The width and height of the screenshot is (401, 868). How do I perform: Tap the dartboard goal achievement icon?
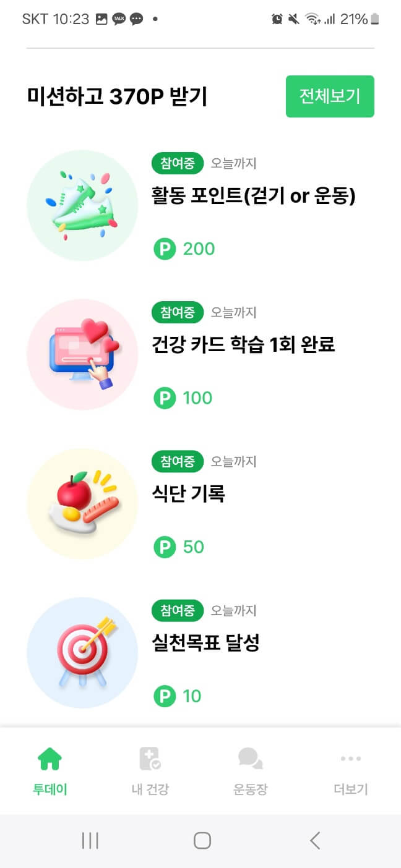point(82,652)
